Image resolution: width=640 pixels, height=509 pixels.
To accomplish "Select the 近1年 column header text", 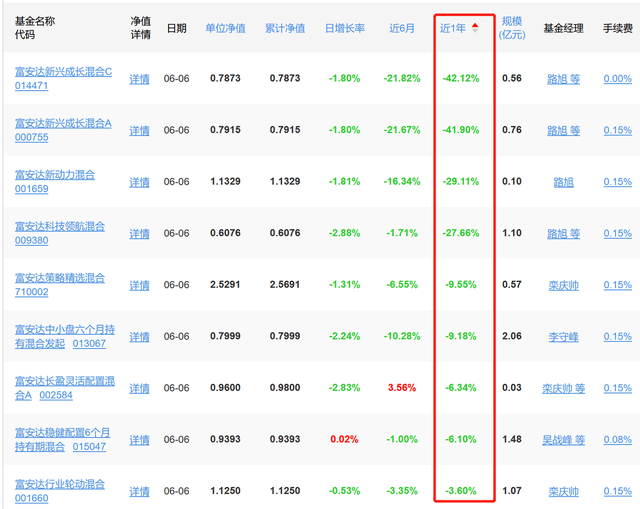I will [453, 28].
